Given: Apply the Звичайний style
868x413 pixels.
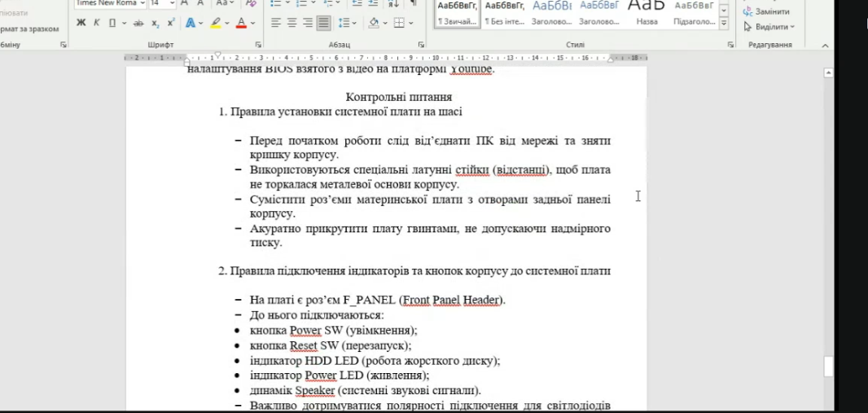Looking at the screenshot, I should 458,14.
